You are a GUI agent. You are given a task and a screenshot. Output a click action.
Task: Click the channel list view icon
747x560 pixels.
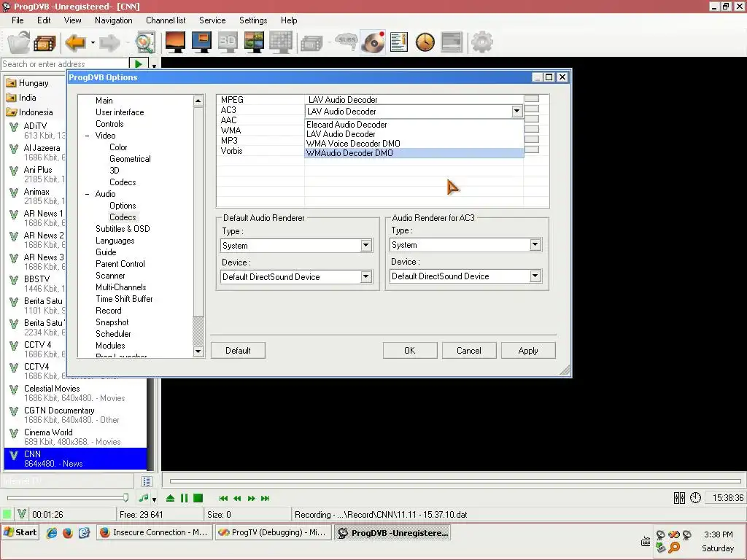[147, 481]
